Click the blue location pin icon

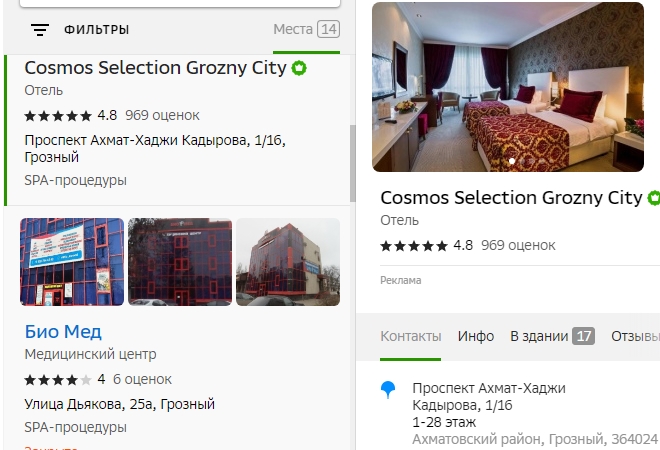(x=389, y=390)
